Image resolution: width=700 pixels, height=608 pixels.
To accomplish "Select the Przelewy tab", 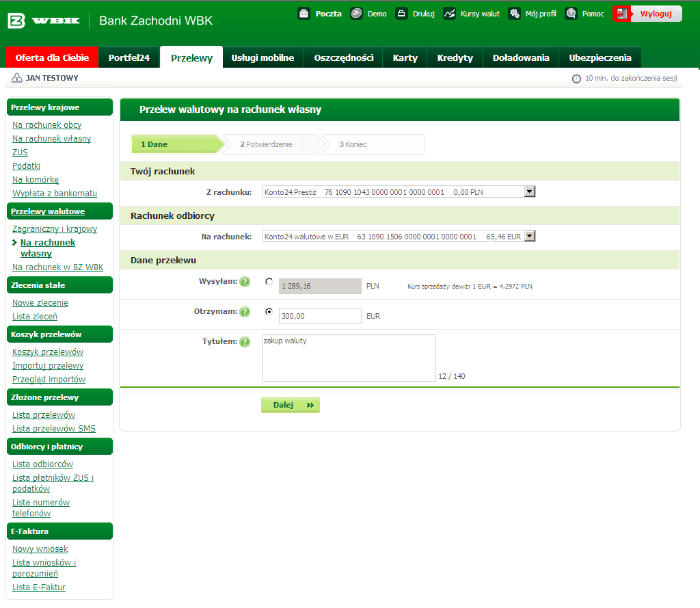I will pyautogui.click(x=191, y=57).
